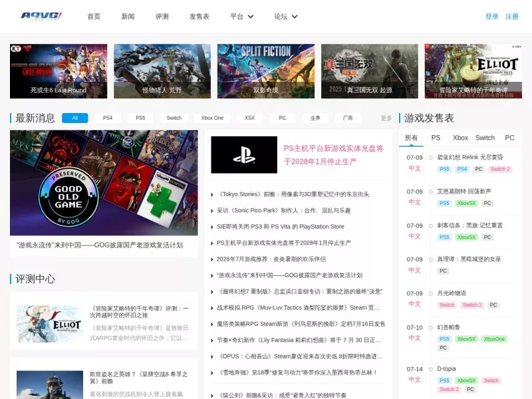Open 艾恩葛朗特 回荡新声 release entry
Screen dimensions: 532x399
pos(464,192)
